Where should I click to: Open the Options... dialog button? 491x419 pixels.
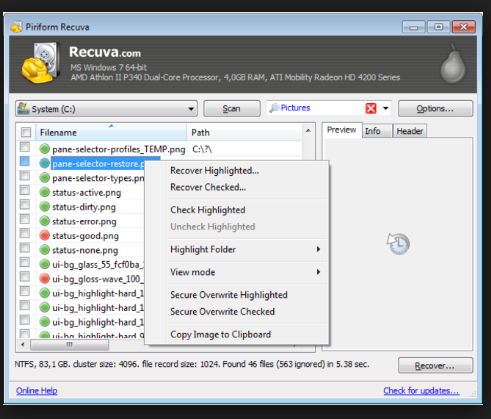[x=435, y=109]
